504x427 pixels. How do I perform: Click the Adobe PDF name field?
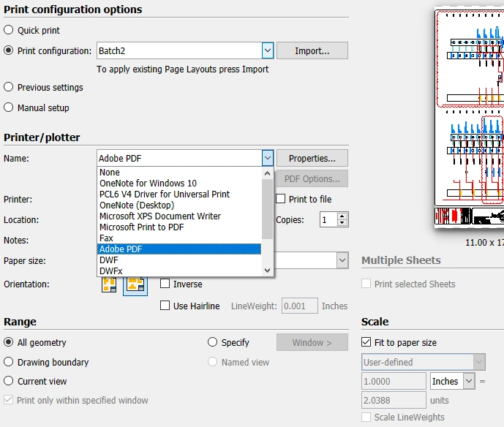click(179, 158)
